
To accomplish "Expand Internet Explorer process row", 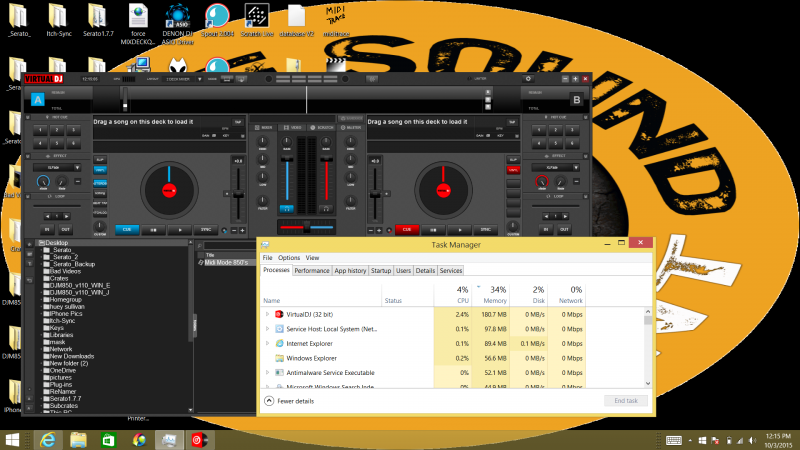I will pyautogui.click(x=267, y=343).
